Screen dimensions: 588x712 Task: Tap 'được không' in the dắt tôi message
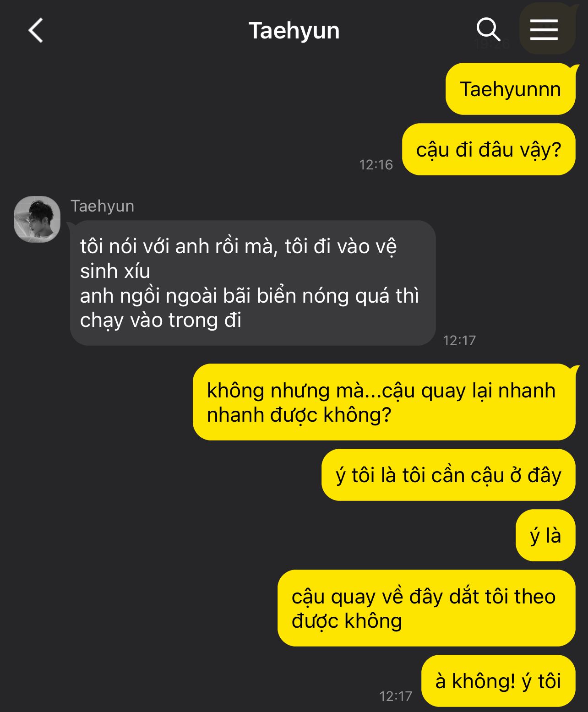[x=347, y=621]
